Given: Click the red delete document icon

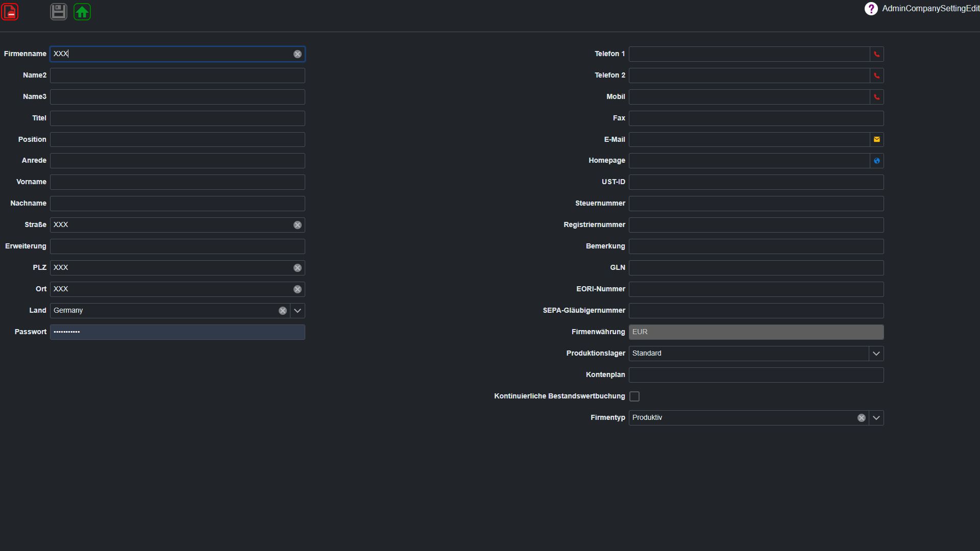Looking at the screenshot, I should (10, 12).
